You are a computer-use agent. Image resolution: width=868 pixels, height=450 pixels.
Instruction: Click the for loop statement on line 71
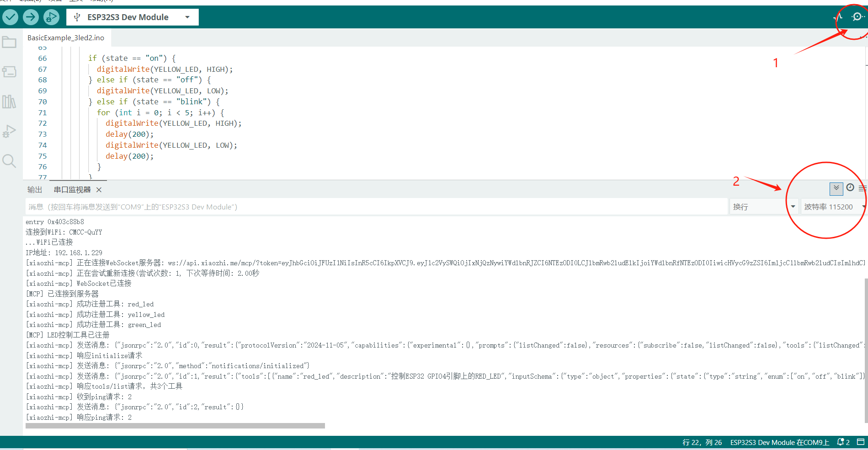tap(160, 112)
